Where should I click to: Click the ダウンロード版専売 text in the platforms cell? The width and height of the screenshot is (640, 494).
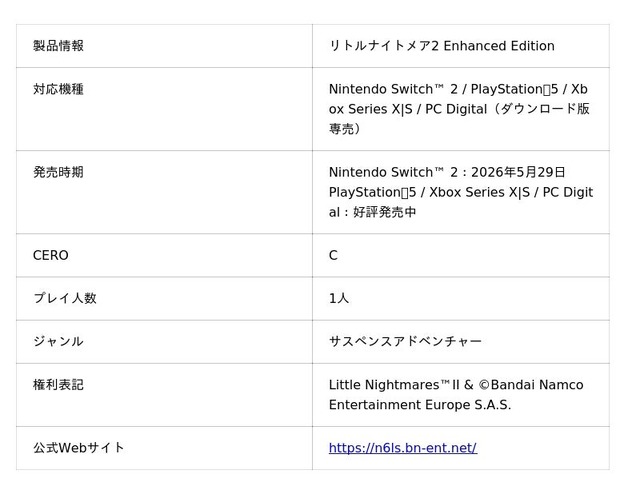520,109
